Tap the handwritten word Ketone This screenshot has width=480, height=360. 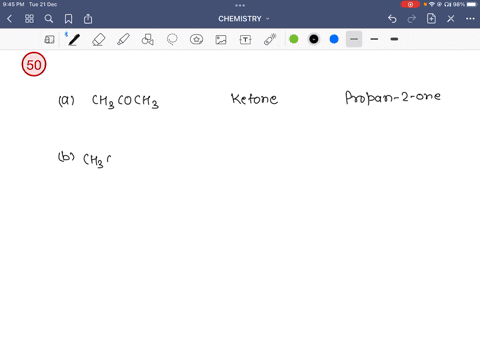pyautogui.click(x=254, y=99)
